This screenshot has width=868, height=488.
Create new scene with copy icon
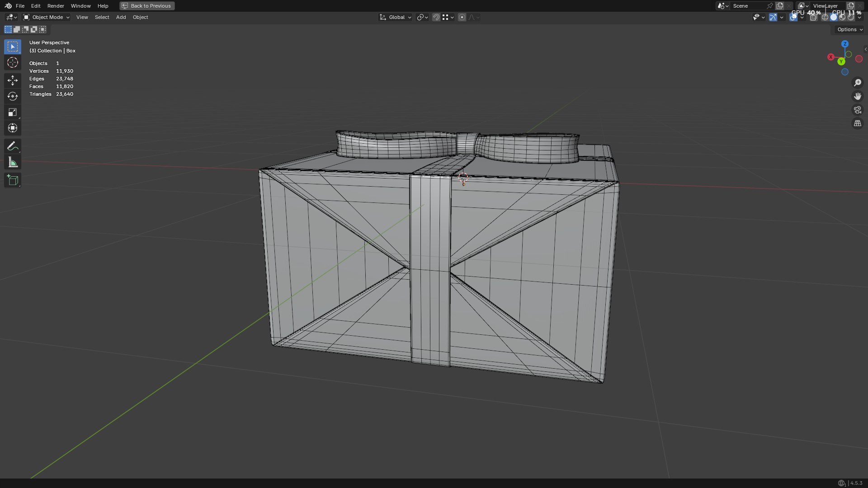(x=780, y=6)
